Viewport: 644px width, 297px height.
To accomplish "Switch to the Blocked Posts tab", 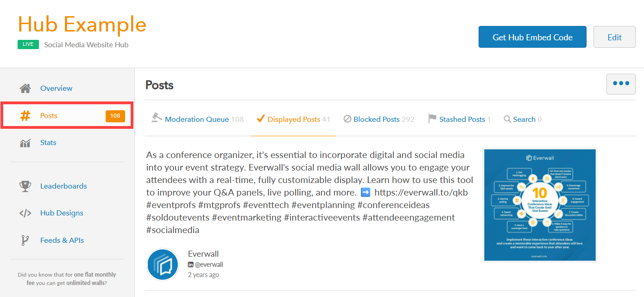I will coord(379,119).
